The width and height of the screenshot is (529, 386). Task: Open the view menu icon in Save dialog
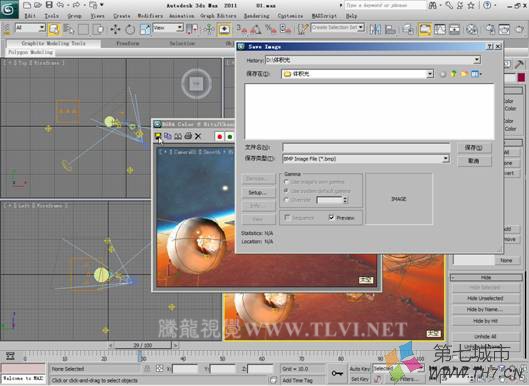pos(476,74)
